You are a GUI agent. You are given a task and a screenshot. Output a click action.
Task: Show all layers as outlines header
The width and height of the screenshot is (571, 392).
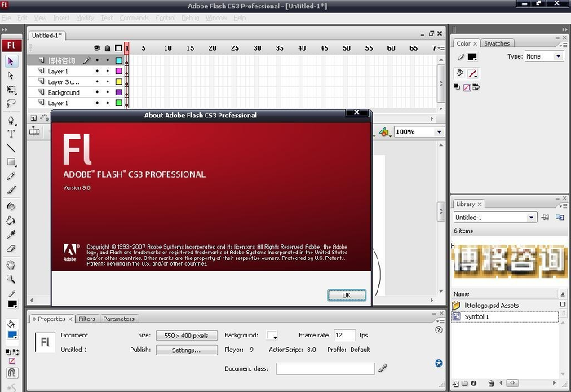click(118, 48)
